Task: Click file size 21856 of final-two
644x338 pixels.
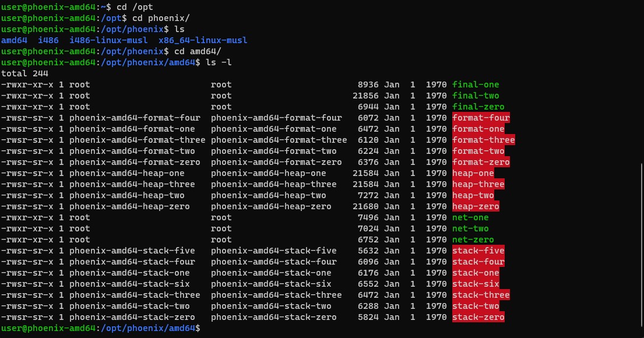Action: tap(365, 96)
